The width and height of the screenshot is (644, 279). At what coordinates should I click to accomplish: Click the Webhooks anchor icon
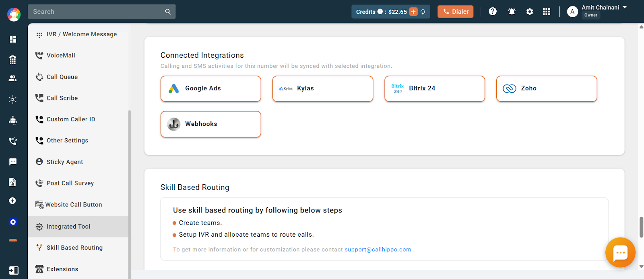[174, 124]
